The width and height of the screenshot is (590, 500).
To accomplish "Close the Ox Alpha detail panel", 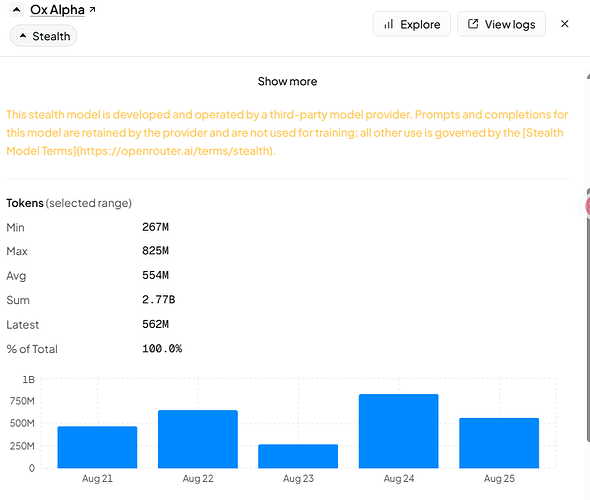I will click(564, 24).
